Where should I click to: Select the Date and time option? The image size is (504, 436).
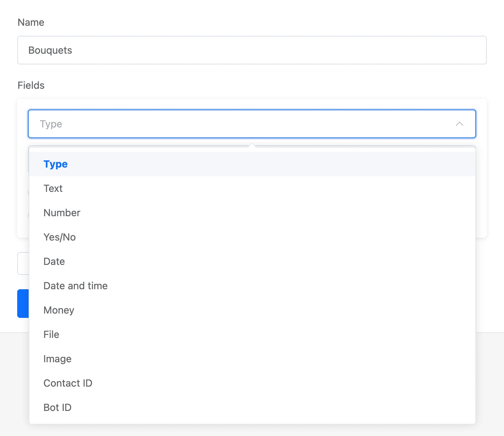[x=252, y=286]
